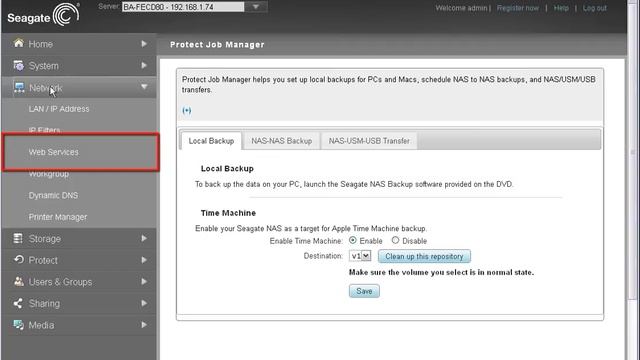Open LAN / IP Address submenu item
Image resolution: width=640 pixels, height=360 pixels.
[x=59, y=109]
